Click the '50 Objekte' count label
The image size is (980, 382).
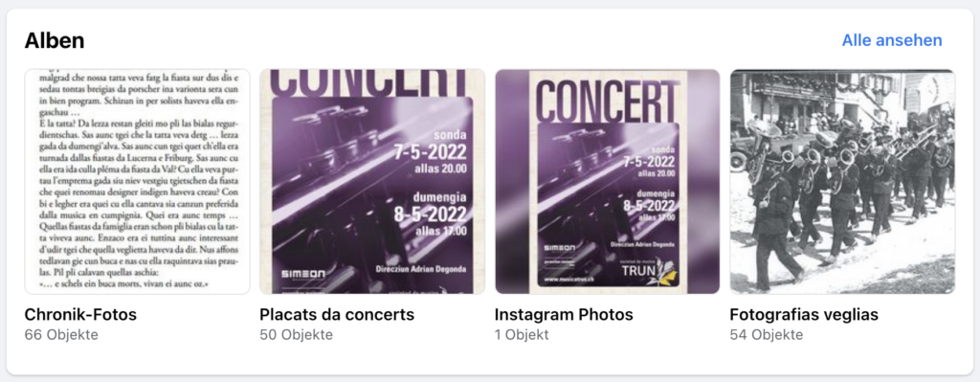[x=297, y=334]
